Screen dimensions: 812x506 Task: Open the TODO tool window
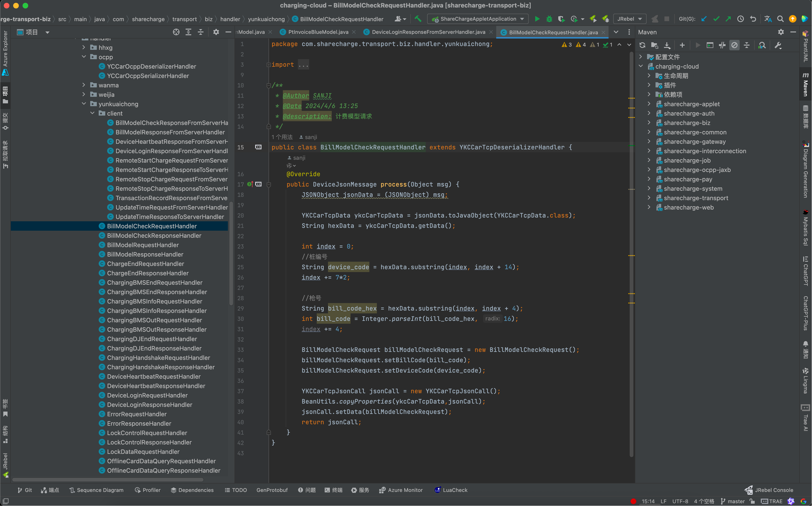coord(236,490)
